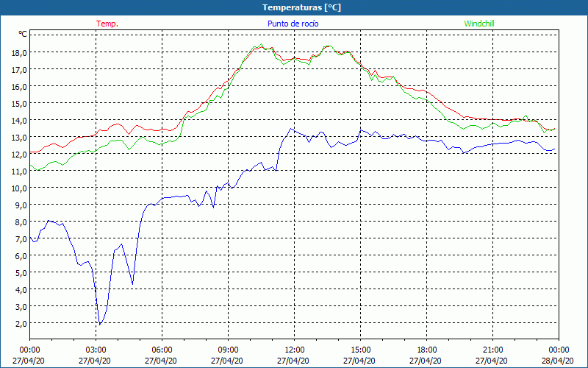Click the dew point dip to 4,0 before 05:00
Viewport: 588px width, 368px height.
pos(132,284)
